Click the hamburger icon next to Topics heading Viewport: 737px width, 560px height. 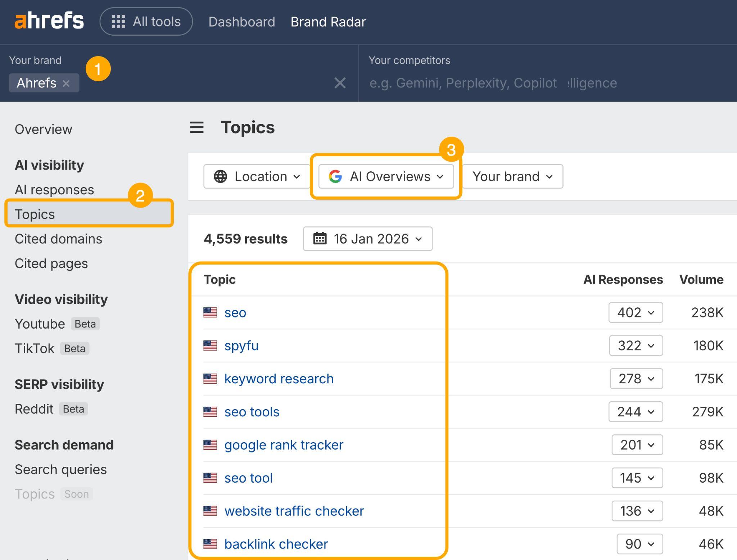pyautogui.click(x=196, y=127)
